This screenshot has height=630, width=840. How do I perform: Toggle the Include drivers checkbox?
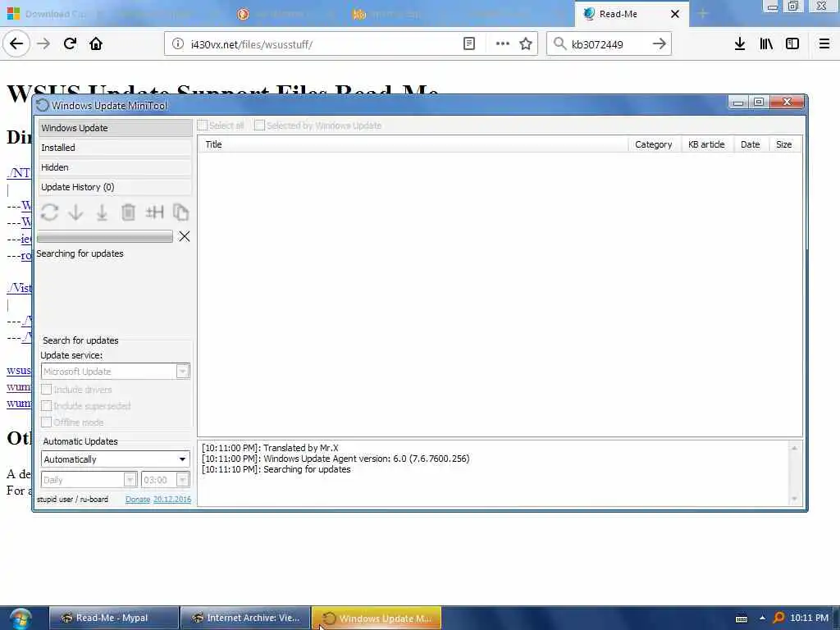[47, 390]
